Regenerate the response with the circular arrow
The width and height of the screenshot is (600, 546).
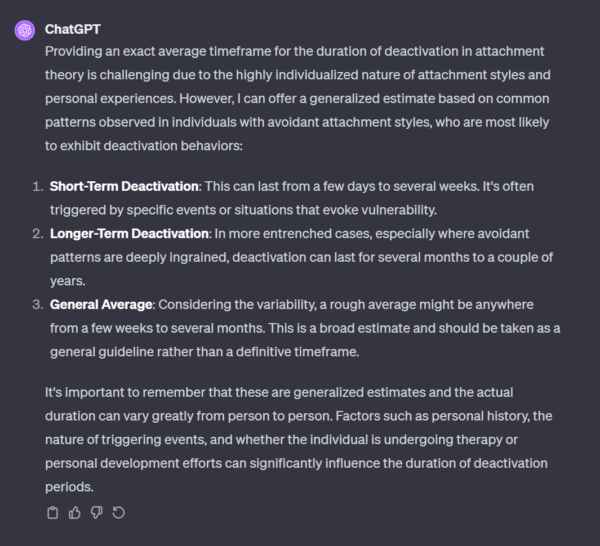[x=119, y=513]
